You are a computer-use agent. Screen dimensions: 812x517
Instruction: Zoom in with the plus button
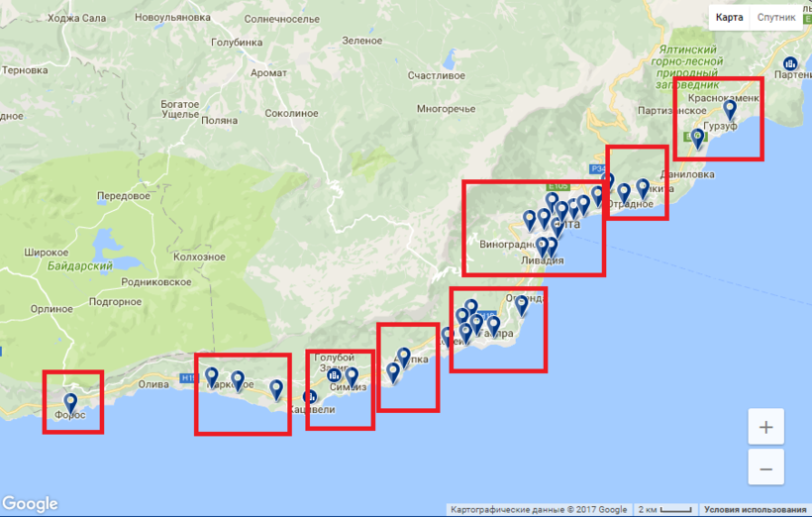tap(765, 428)
